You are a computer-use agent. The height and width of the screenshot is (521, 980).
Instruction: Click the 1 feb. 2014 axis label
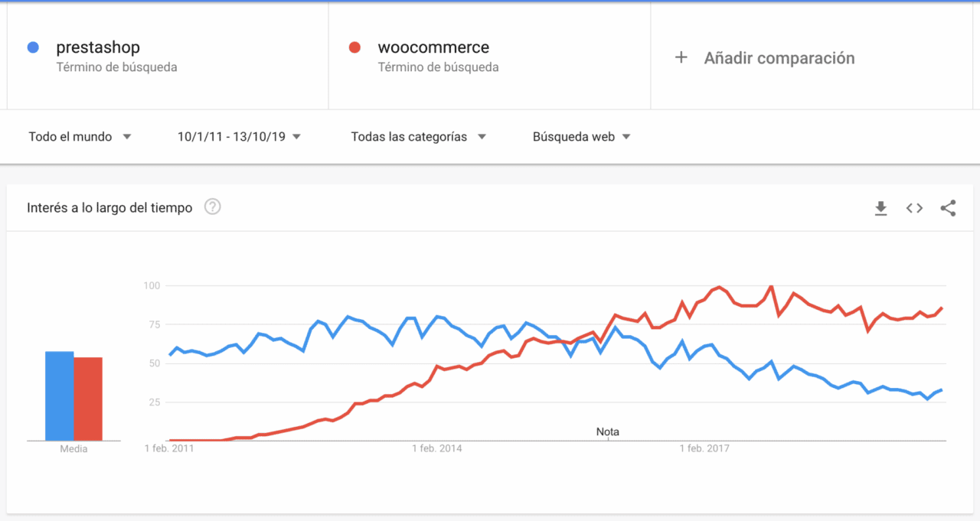[437, 448]
